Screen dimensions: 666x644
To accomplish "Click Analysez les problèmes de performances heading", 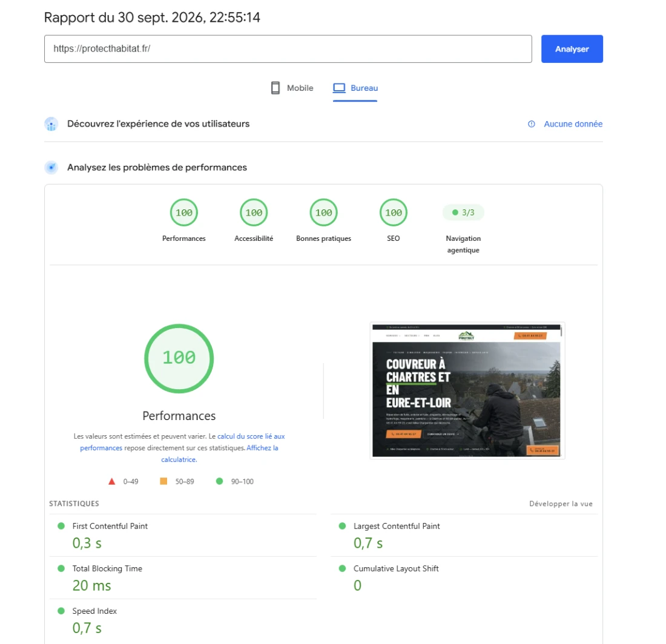I will pyautogui.click(x=157, y=167).
